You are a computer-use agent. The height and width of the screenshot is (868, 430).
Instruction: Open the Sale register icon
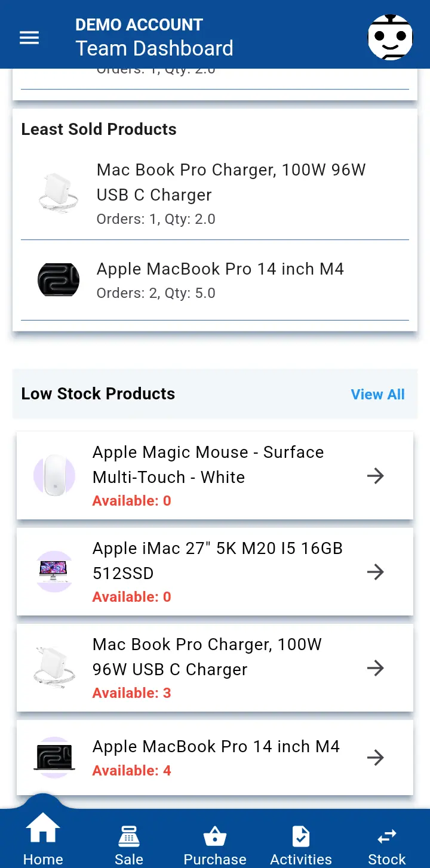pyautogui.click(x=129, y=836)
